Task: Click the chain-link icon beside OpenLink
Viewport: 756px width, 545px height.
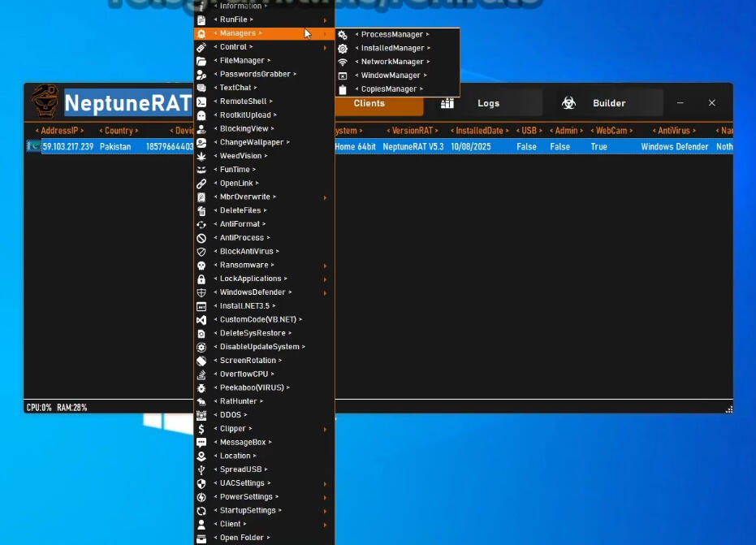Action: (201, 184)
